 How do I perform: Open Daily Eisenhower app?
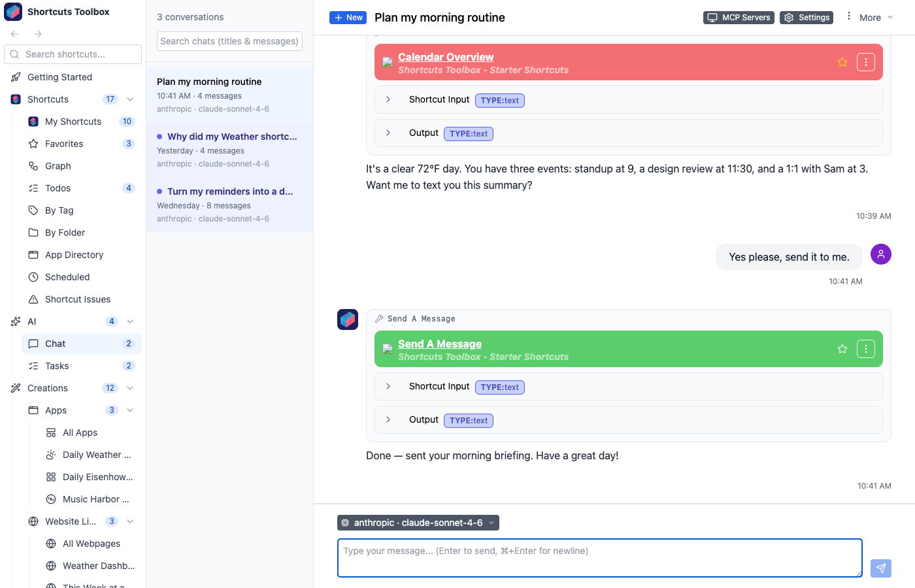click(90, 477)
